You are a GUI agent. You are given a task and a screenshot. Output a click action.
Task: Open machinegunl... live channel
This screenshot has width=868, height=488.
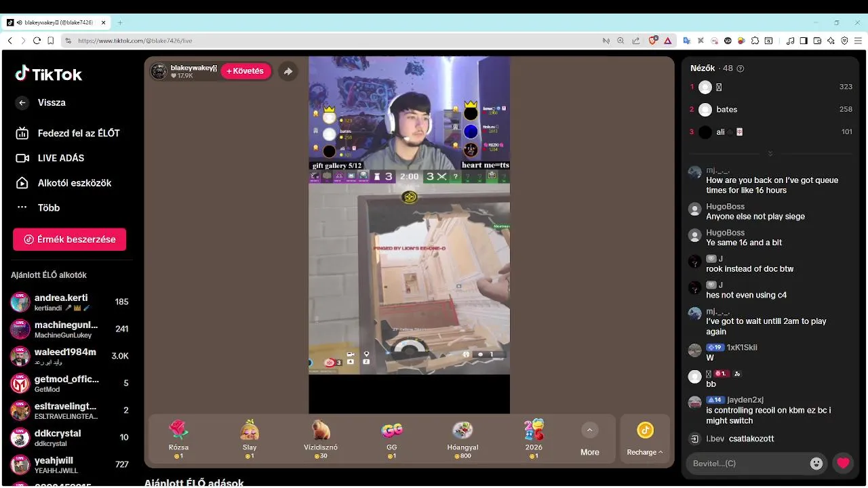[69, 329]
